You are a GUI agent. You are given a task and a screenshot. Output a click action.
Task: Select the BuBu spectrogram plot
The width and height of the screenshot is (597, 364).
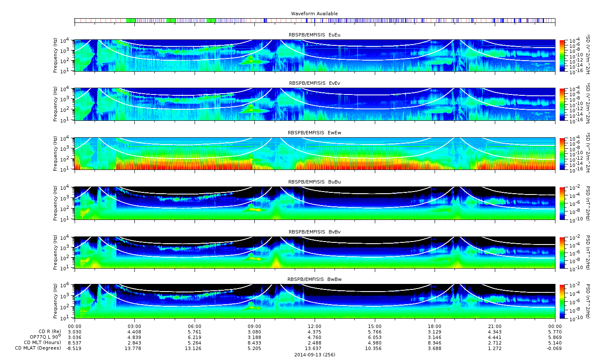point(314,203)
